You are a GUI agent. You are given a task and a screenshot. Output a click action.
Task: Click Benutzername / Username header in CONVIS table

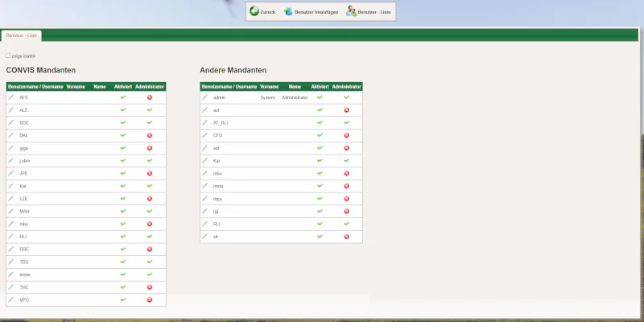pyautogui.click(x=35, y=86)
